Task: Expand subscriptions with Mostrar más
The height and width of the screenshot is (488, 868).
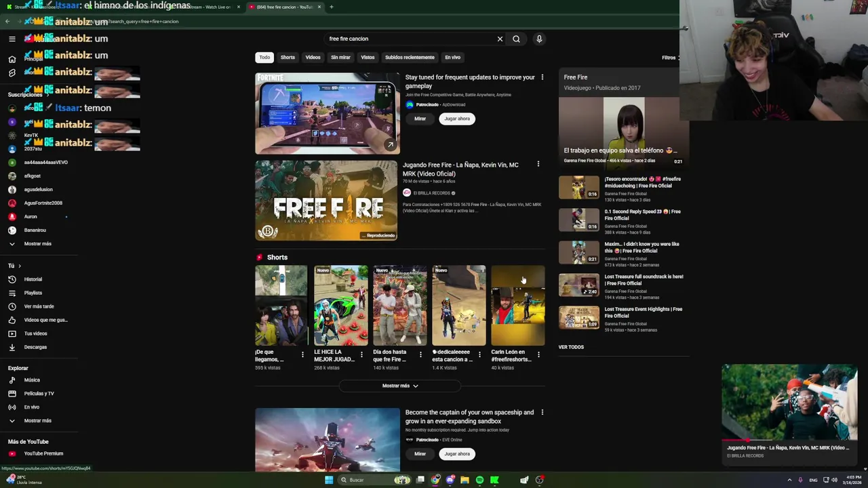Action: [38, 243]
